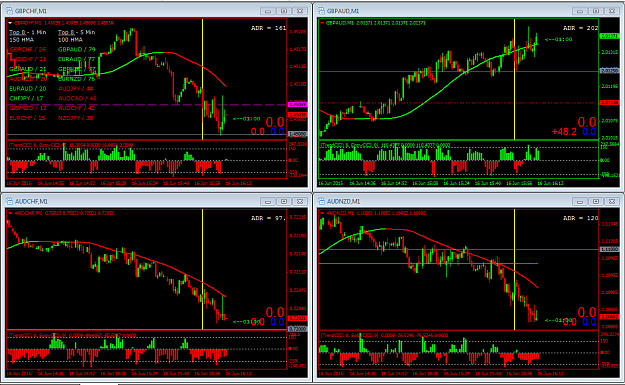Maximize the GBPAUD,M1 chart window
This screenshot has height=385, width=625.
[x=596, y=11]
